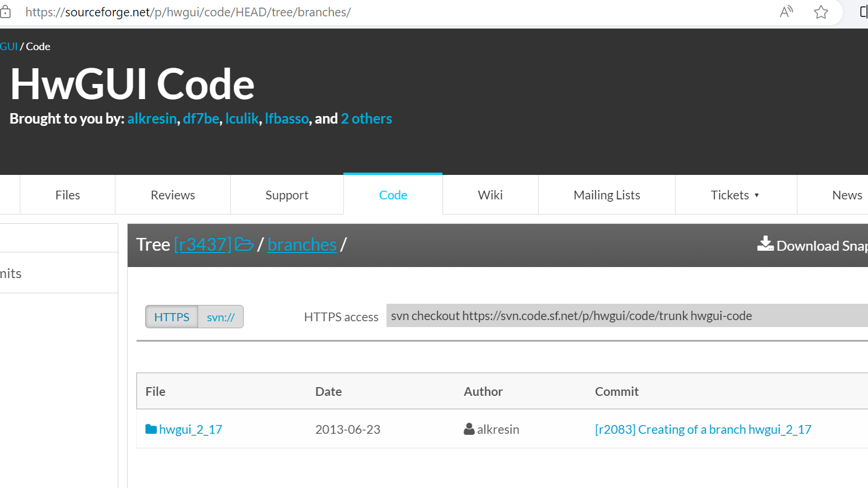Select the Code tab
This screenshot has height=488, width=868.
[393, 195]
